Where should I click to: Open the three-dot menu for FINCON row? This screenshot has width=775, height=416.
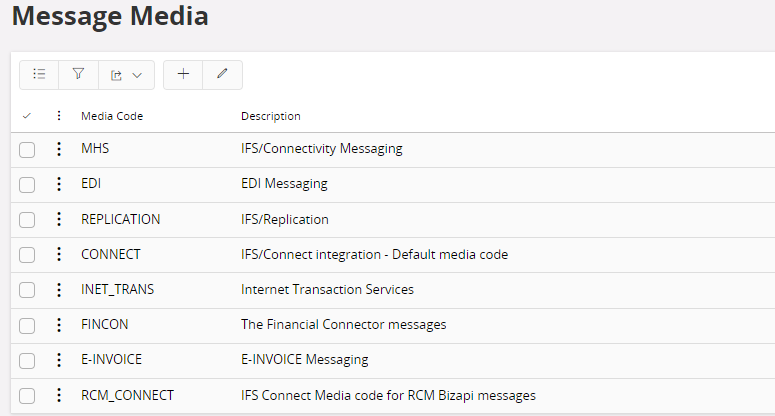click(58, 325)
